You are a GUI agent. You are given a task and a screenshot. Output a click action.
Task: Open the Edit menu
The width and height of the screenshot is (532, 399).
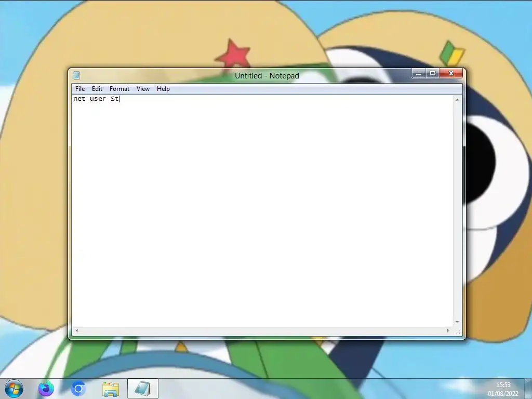coord(97,89)
